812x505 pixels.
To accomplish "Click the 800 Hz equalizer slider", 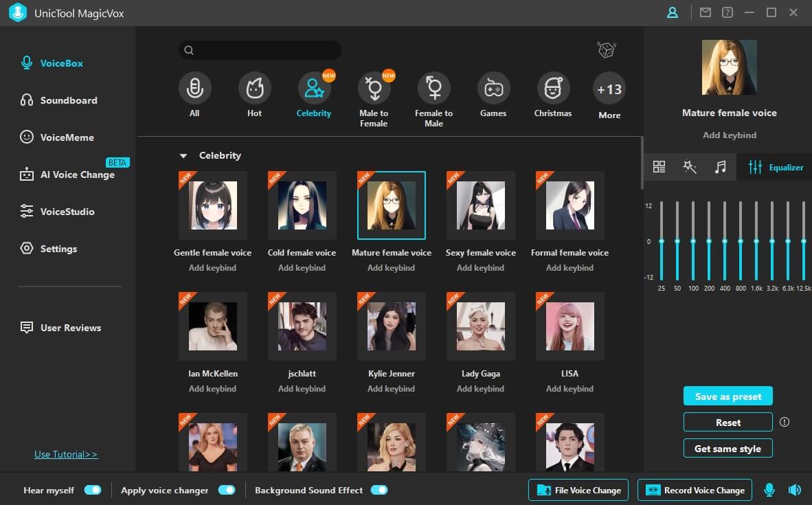I will tap(741, 241).
